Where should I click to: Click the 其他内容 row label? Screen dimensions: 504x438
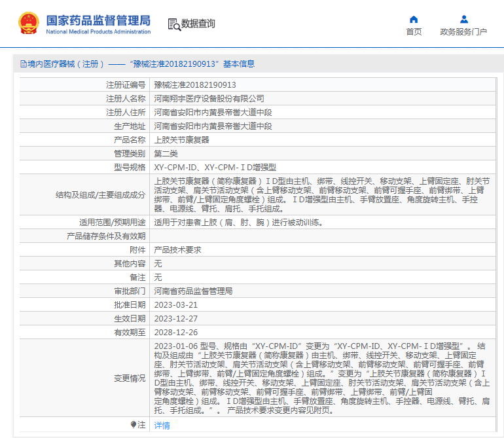130,264
